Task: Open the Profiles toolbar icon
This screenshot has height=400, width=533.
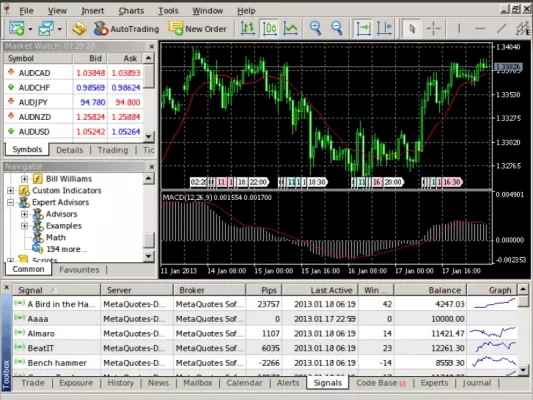Action: 46,29
